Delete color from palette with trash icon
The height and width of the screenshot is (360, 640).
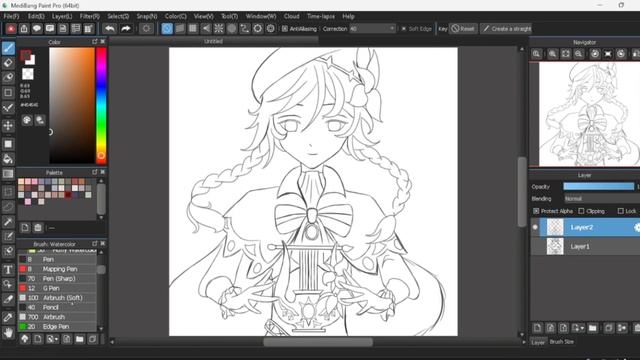click(x=38, y=227)
